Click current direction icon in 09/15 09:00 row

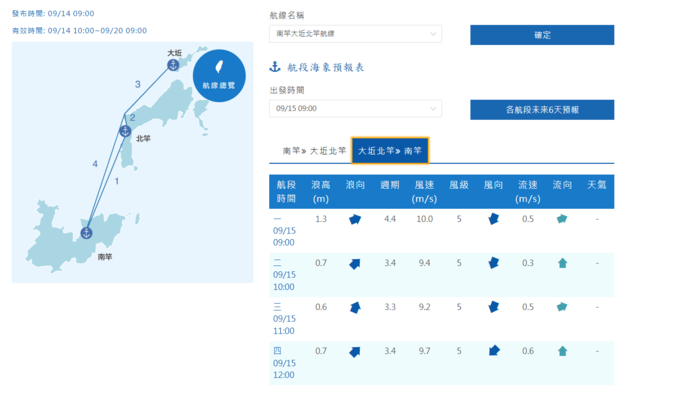[x=562, y=219]
